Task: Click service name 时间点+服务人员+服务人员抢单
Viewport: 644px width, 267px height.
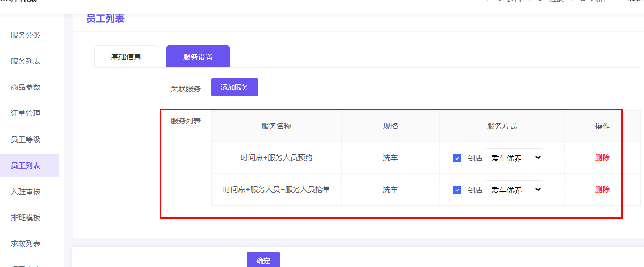Action: [x=276, y=189]
